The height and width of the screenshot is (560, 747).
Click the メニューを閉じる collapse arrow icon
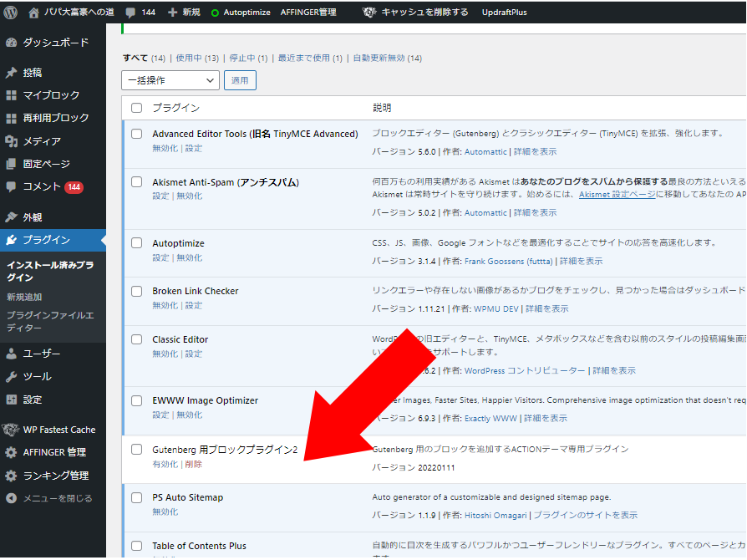12,498
